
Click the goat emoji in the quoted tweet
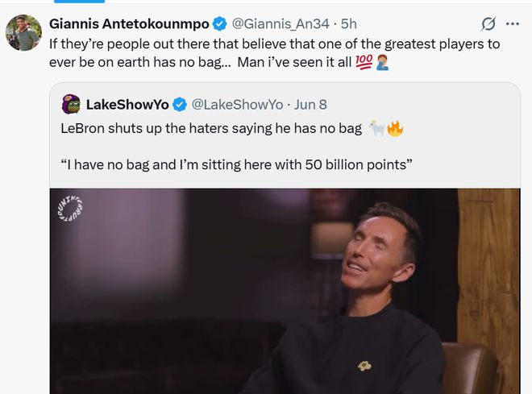pos(376,127)
